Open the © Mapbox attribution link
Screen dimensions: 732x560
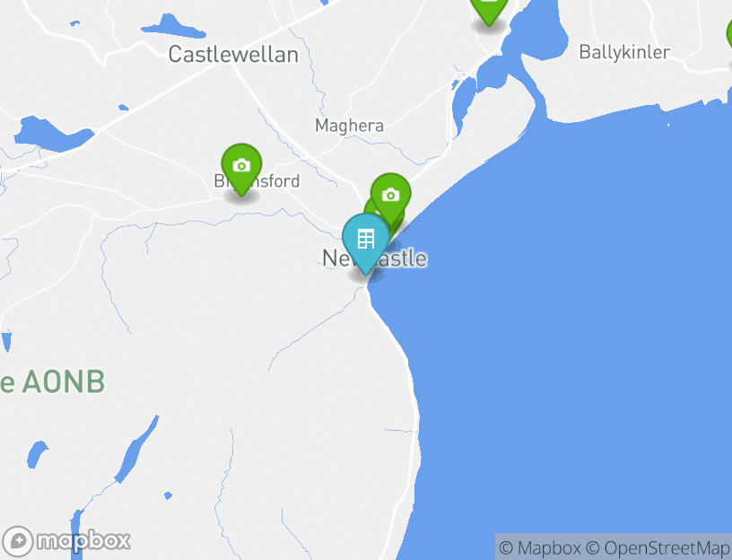(540, 547)
